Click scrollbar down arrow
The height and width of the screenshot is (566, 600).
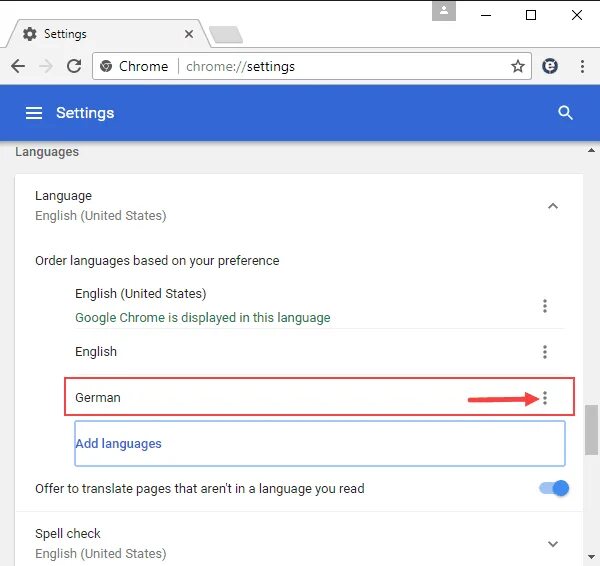(x=591, y=556)
